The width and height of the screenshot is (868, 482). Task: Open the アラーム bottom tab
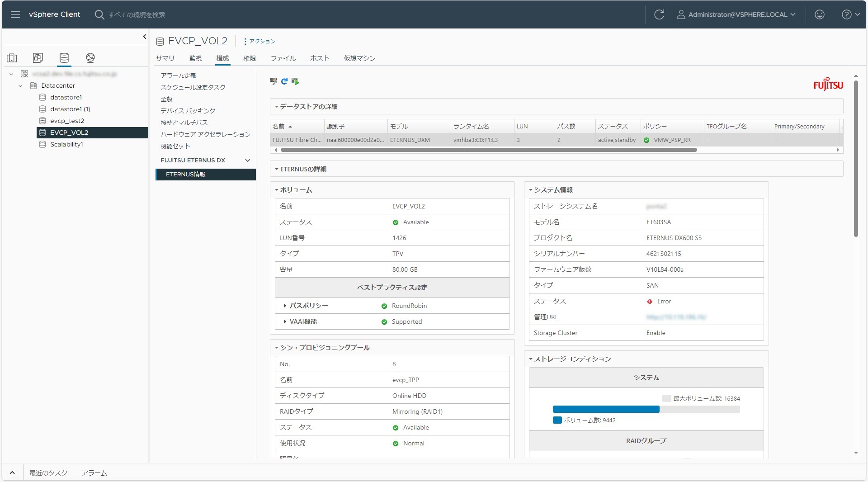point(94,473)
